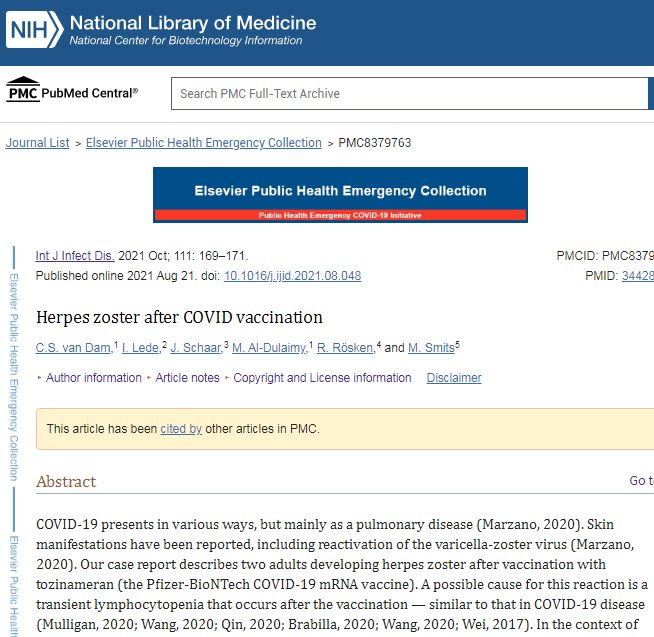Open Elsevier Public Health Emergency Collection breadcrumb
The height and width of the screenshot is (637, 654).
[204, 143]
